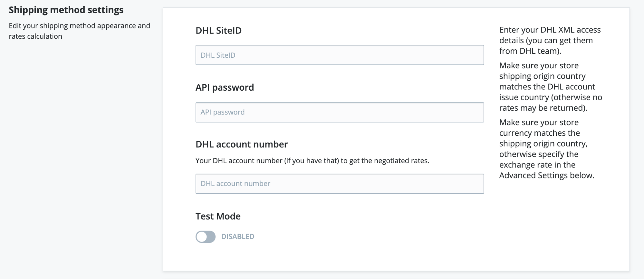Click the 'rates calculation' description line

(35, 36)
